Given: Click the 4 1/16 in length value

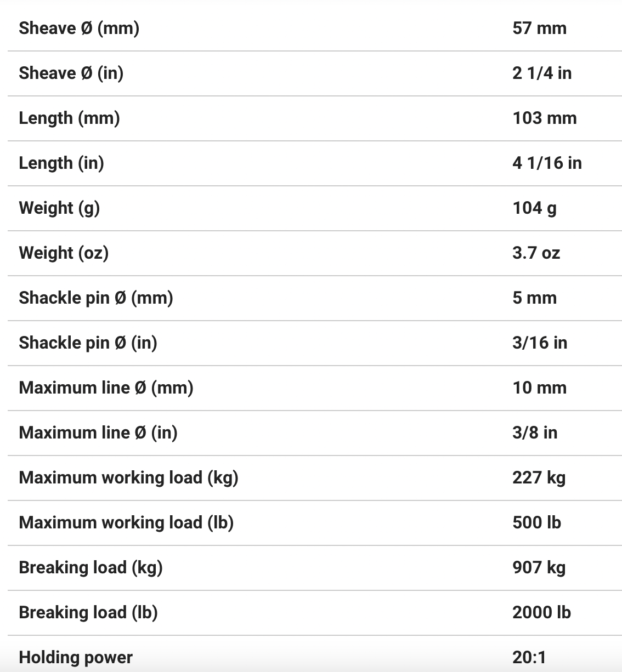Looking at the screenshot, I should (547, 163).
